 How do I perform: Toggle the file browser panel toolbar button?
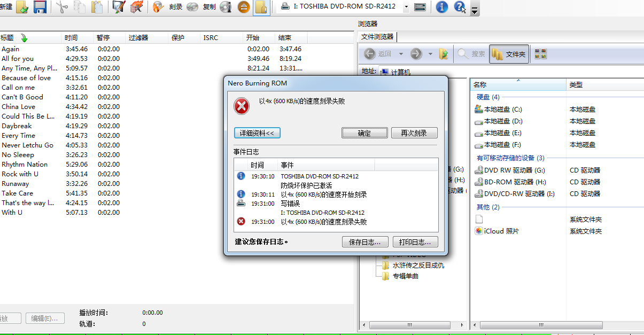[x=261, y=7]
